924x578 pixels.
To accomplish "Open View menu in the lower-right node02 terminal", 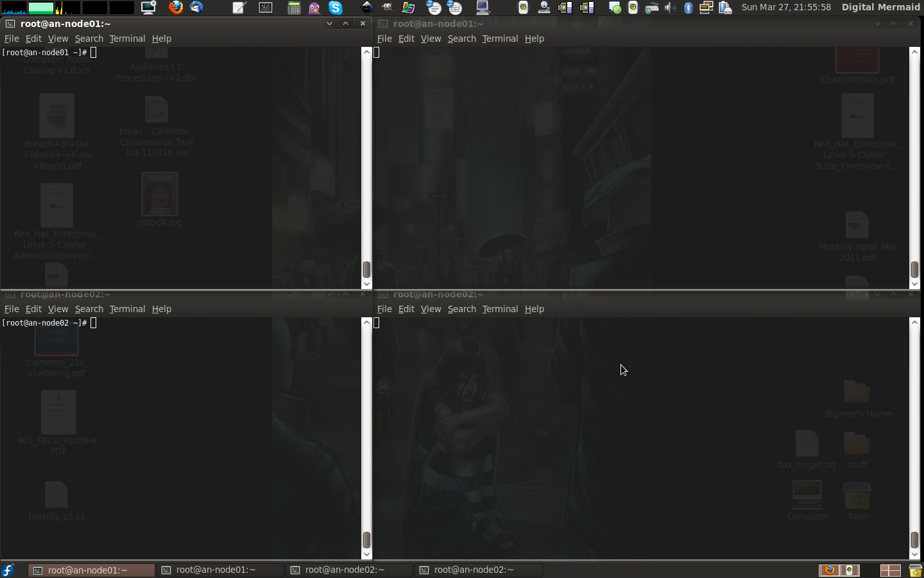I will (431, 309).
